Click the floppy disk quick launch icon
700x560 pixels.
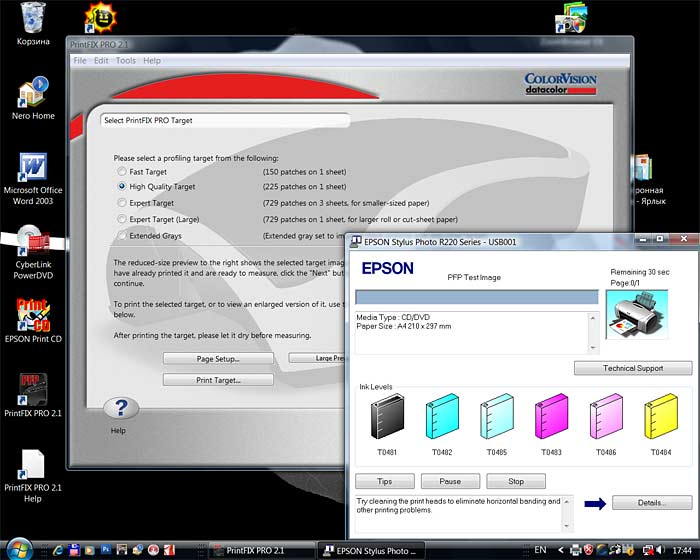(x=74, y=550)
